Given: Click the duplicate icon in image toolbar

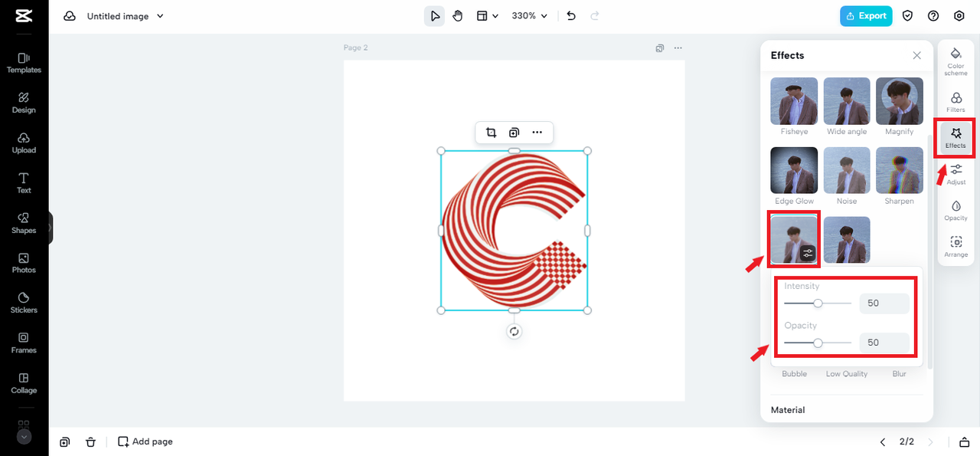Looking at the screenshot, I should [x=514, y=133].
